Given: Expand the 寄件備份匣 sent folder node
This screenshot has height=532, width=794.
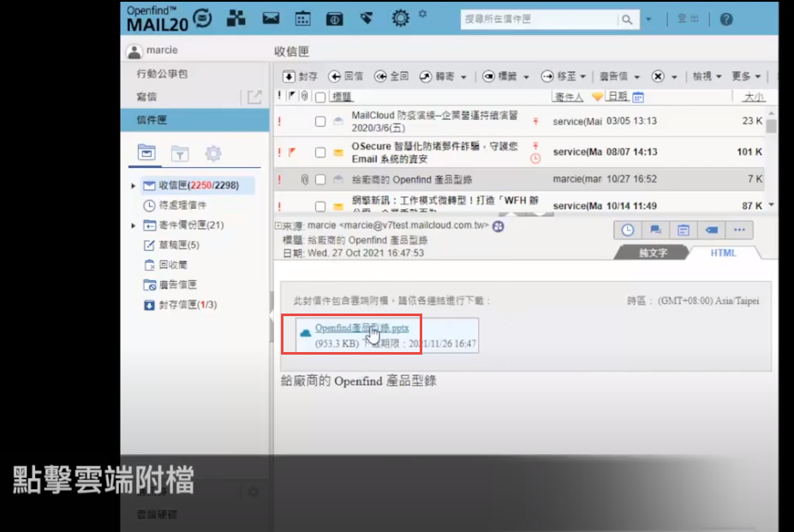Looking at the screenshot, I should click(x=133, y=225).
